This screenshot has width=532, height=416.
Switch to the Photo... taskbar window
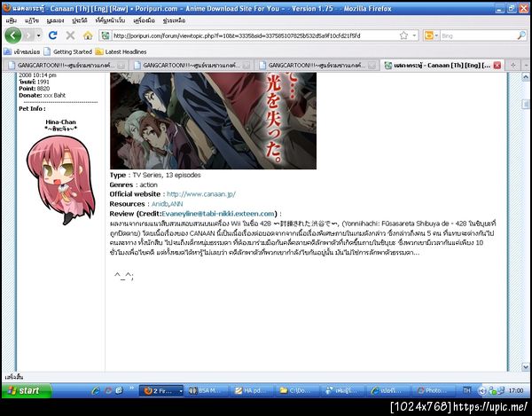tap(434, 391)
